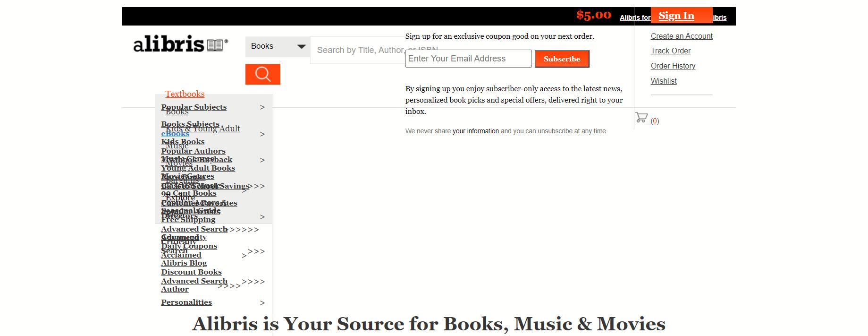The width and height of the screenshot is (868, 336).
Task: Select Popular Authors in the menu
Action: pyautogui.click(x=193, y=151)
